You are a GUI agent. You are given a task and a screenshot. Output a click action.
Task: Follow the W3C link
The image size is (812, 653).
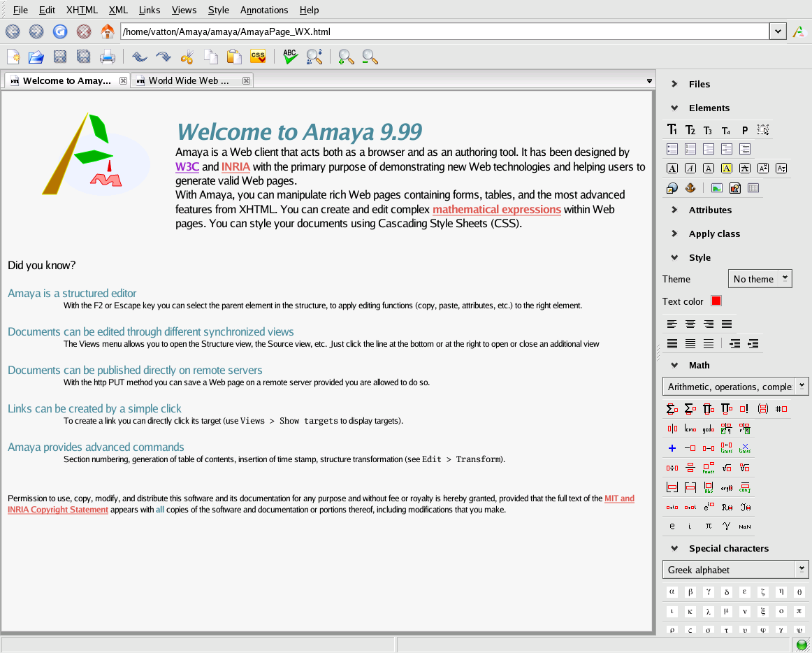point(187,167)
